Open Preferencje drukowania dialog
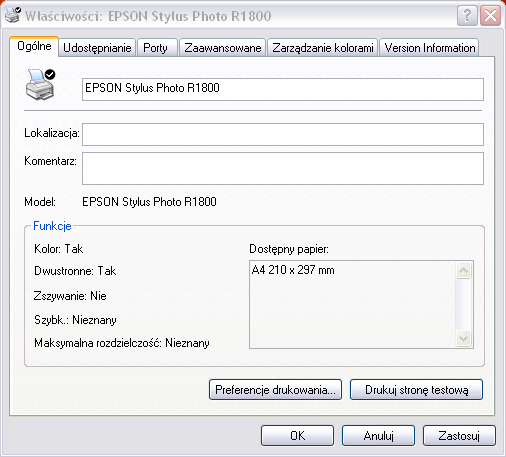The image size is (506, 457). click(275, 389)
